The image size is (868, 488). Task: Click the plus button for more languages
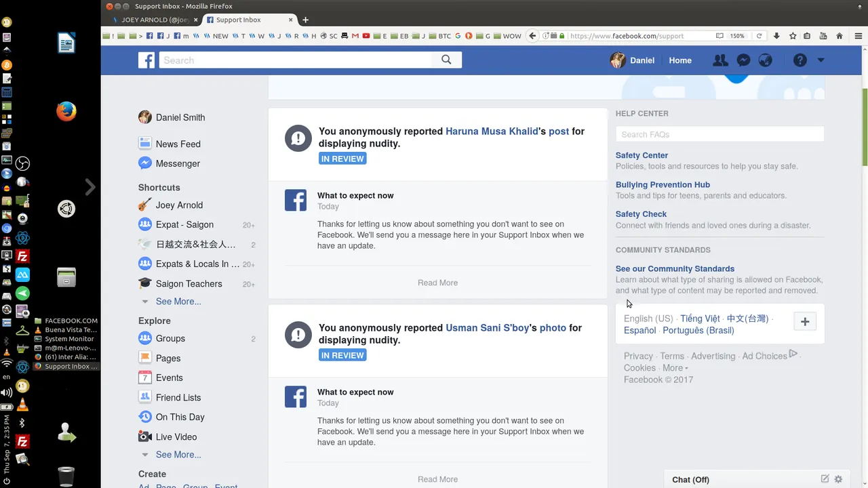(x=805, y=322)
